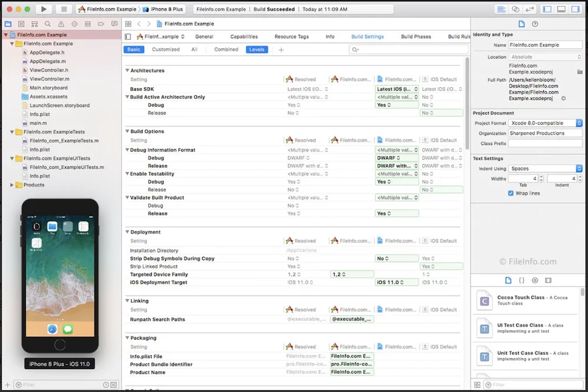Open the Project Format dropdown
Image resolution: width=588 pixels, height=392 pixels.
click(x=545, y=123)
